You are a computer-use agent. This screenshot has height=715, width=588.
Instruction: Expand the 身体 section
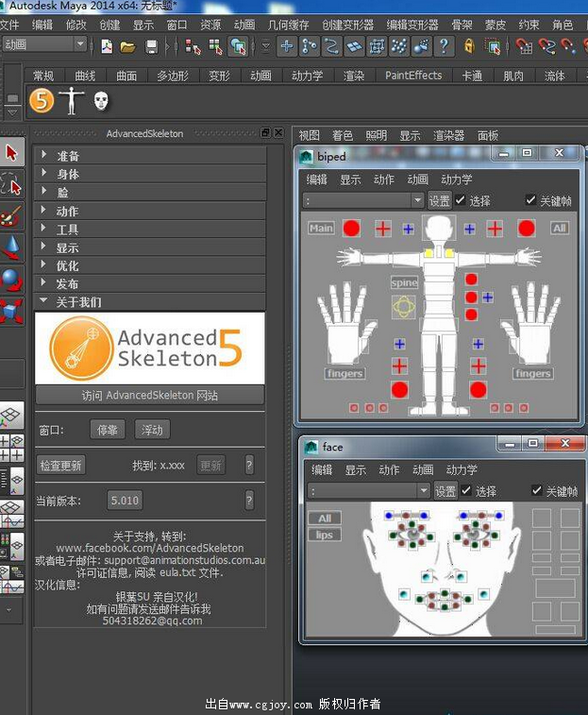click(x=150, y=174)
